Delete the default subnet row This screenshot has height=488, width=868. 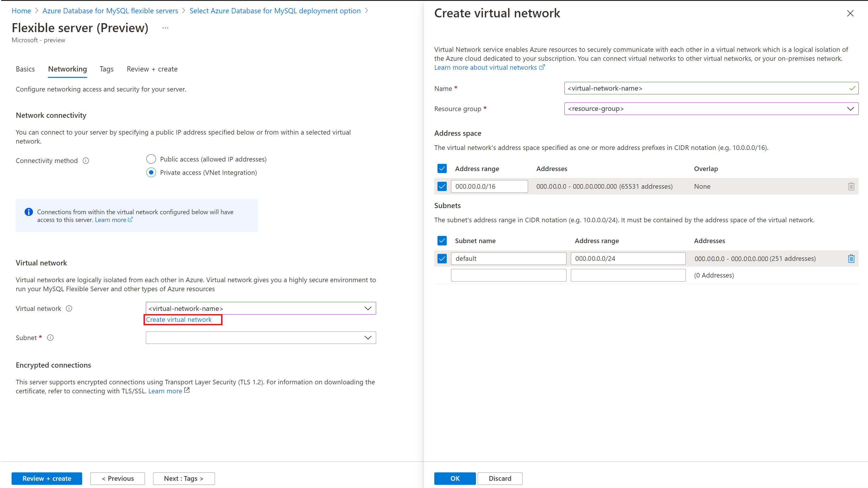click(x=852, y=258)
